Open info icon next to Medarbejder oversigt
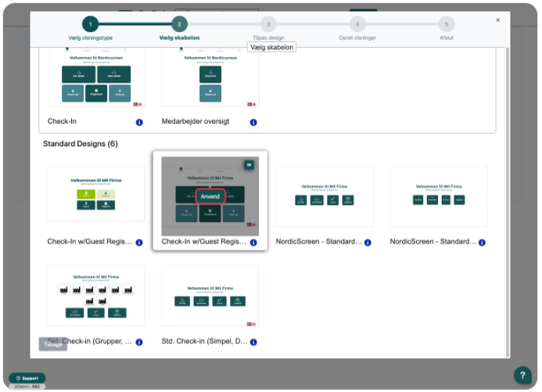 pos(253,122)
